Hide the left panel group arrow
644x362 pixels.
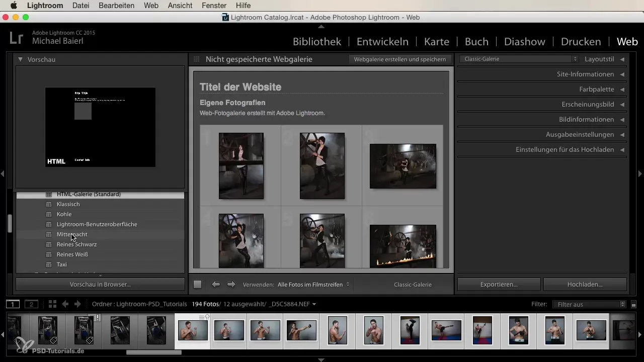point(3,173)
